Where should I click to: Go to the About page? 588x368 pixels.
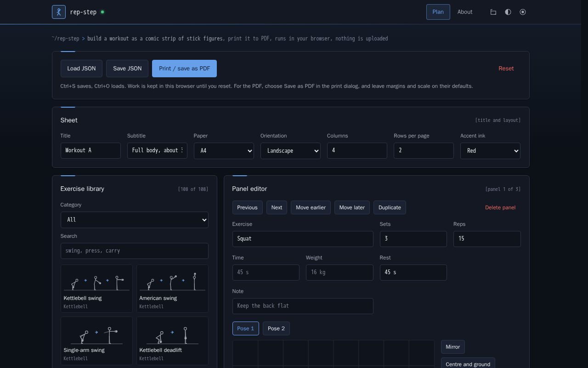(x=465, y=12)
